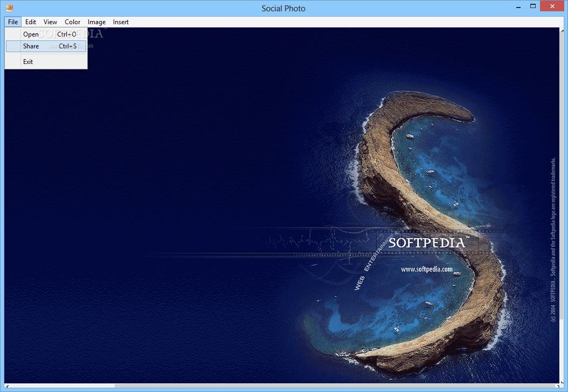
Task: Open the Image menu
Action: 96,22
